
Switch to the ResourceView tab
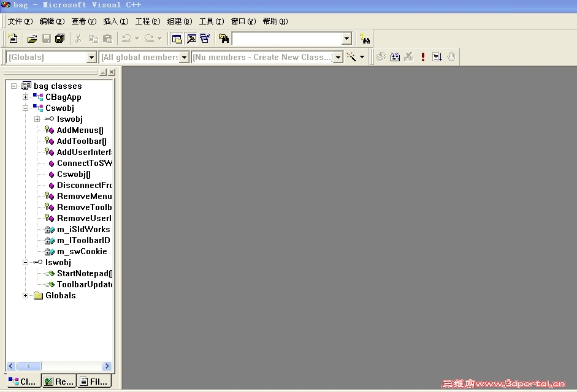(59, 382)
